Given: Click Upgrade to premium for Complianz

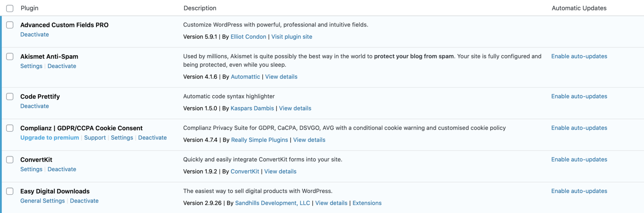Looking at the screenshot, I should point(49,138).
